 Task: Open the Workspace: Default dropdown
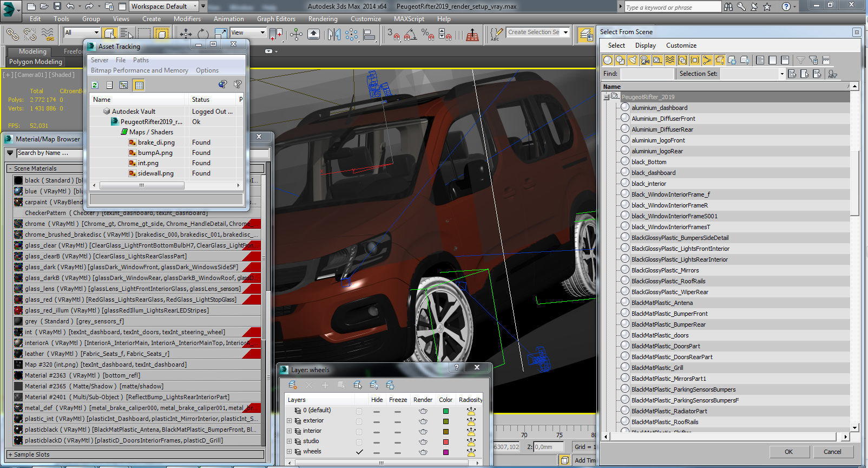click(x=163, y=6)
